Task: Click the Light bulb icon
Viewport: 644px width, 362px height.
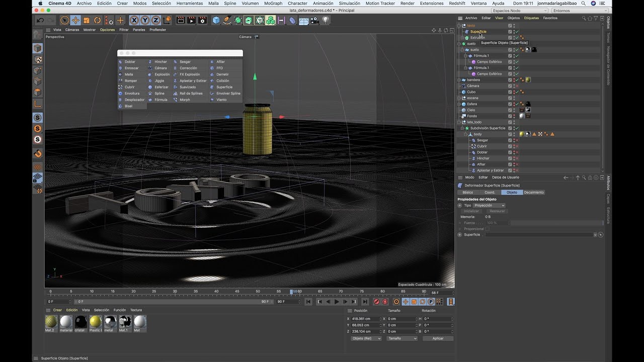Action: click(x=326, y=21)
